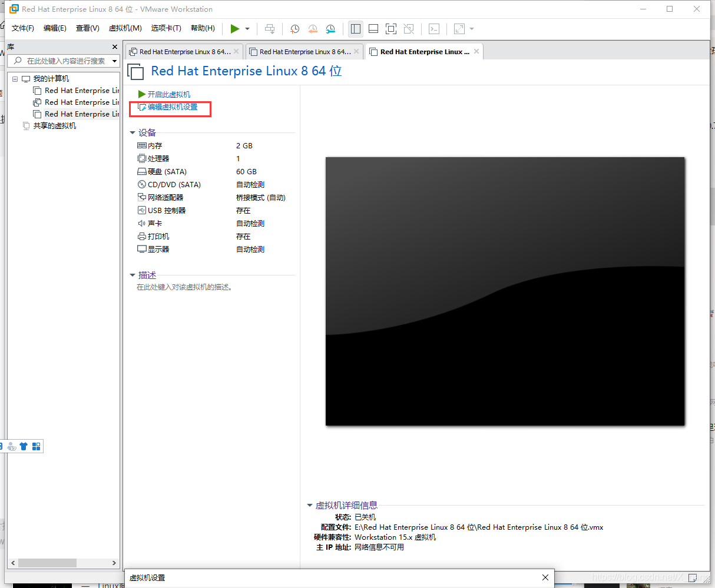Click the black VM screen preview
Image resolution: width=715 pixels, height=588 pixels.
point(505,291)
